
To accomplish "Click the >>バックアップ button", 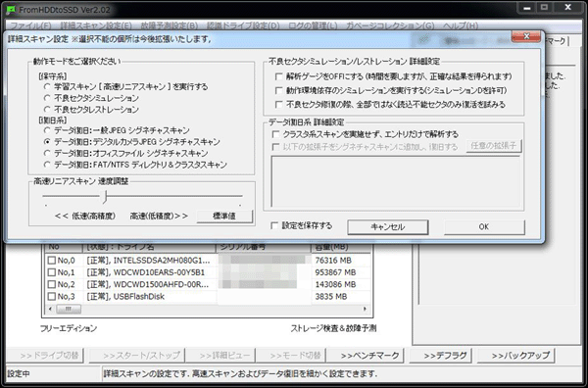I will click(516, 356).
